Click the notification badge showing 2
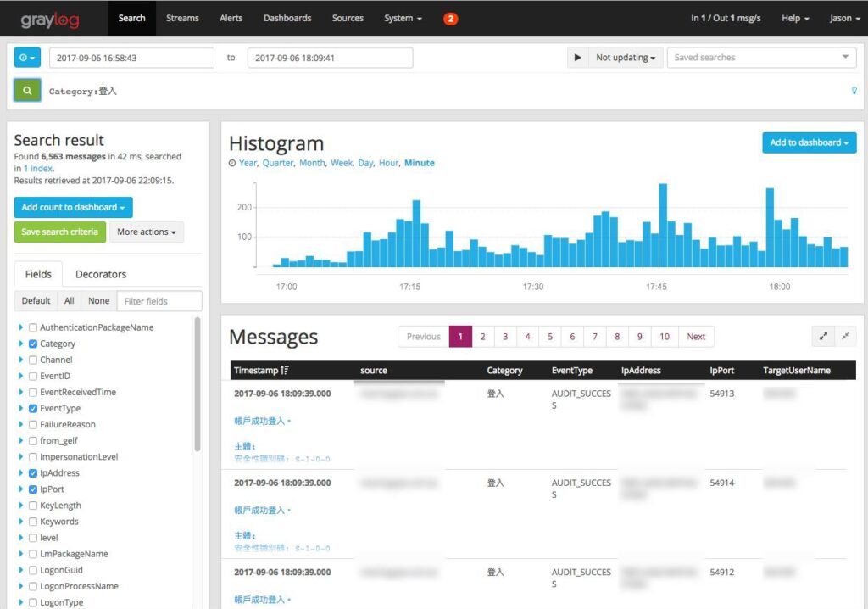 (x=451, y=19)
